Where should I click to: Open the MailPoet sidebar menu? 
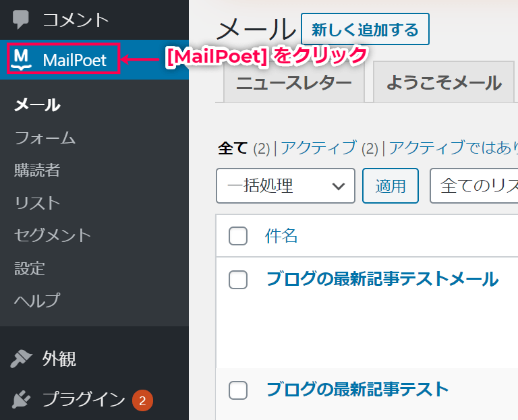pos(94,60)
